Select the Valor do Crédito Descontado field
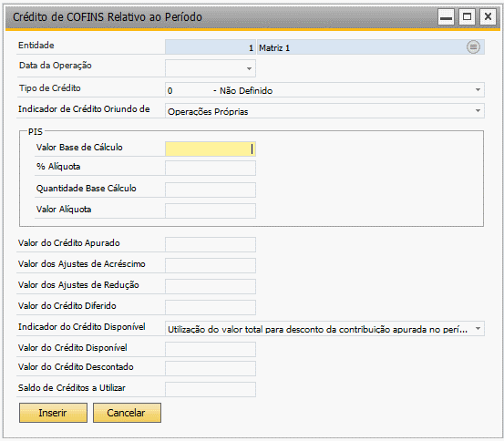Viewport: 504px width, 441px height. [x=211, y=368]
